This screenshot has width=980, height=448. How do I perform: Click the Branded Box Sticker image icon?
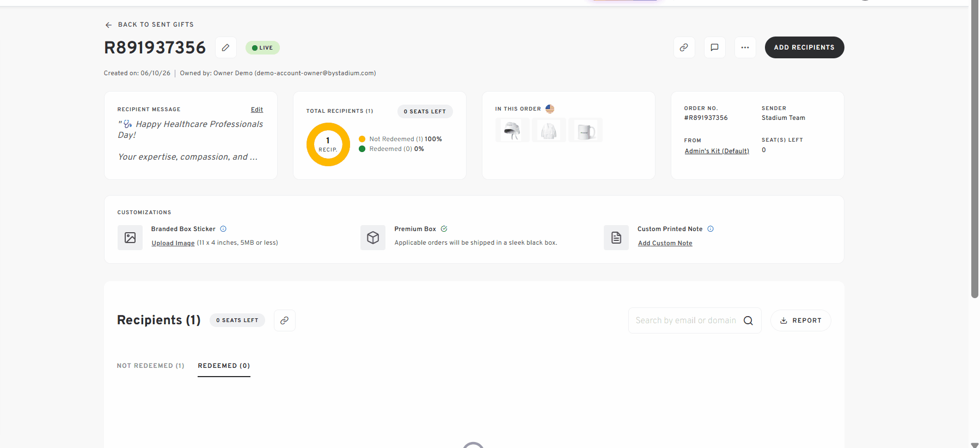[130, 238]
